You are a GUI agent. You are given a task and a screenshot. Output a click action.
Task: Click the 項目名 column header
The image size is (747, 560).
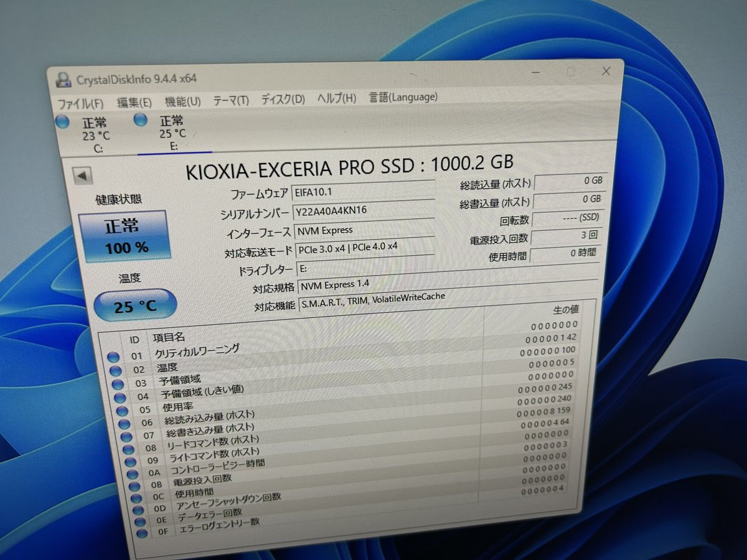point(169,337)
